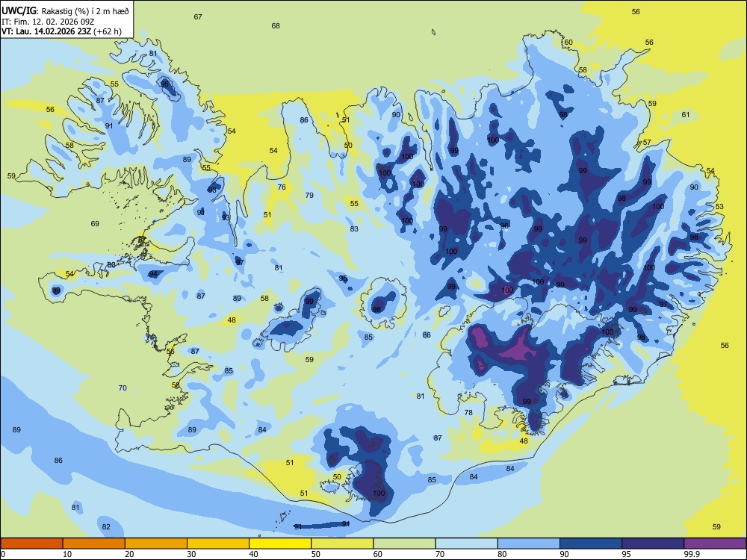Click the title 'UWC/IG: Rakastig (%) í 2 m hæð'
747x560 pixels.
pos(65,10)
